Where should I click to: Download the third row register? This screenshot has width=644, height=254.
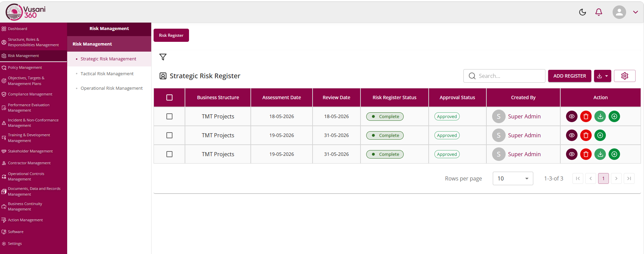coord(600,154)
